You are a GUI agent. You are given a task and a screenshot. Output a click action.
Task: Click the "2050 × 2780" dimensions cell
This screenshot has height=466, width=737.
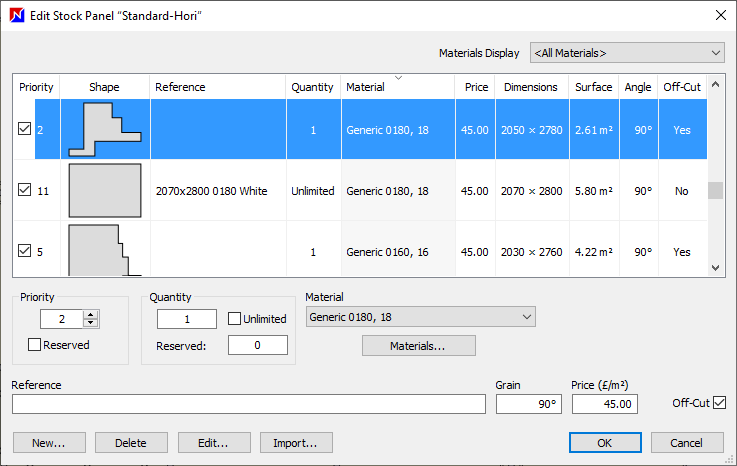tap(532, 130)
